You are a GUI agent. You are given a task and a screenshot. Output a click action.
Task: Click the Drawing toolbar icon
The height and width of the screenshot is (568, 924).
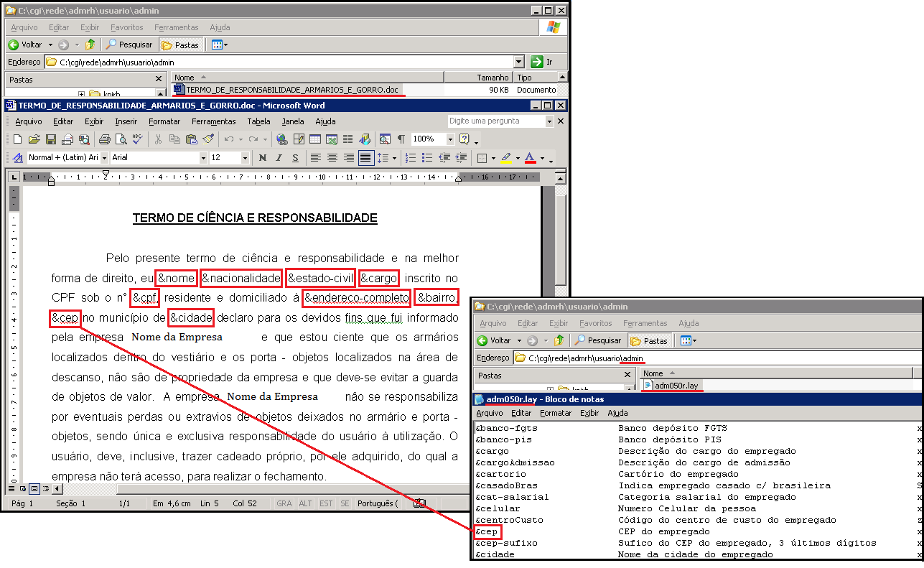pyautogui.click(x=365, y=139)
